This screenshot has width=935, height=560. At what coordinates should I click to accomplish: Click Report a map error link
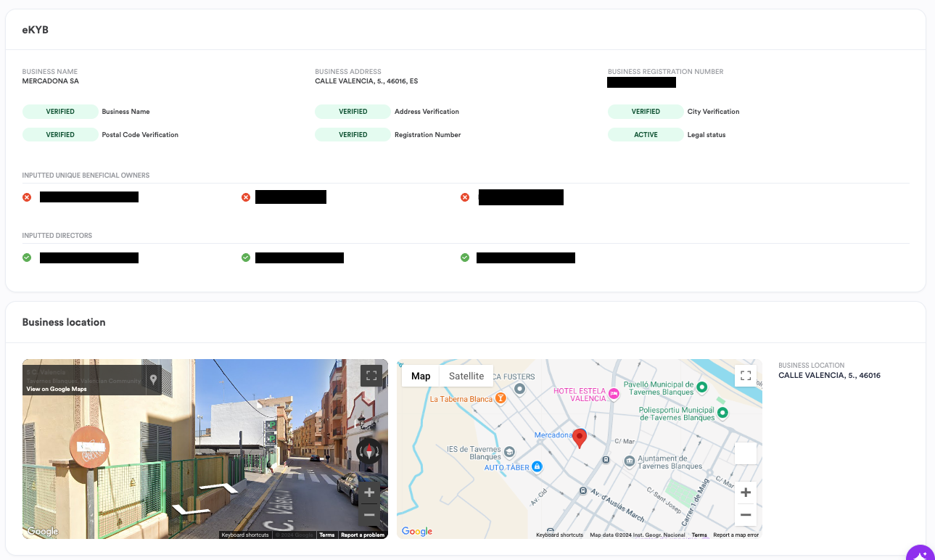click(x=736, y=535)
